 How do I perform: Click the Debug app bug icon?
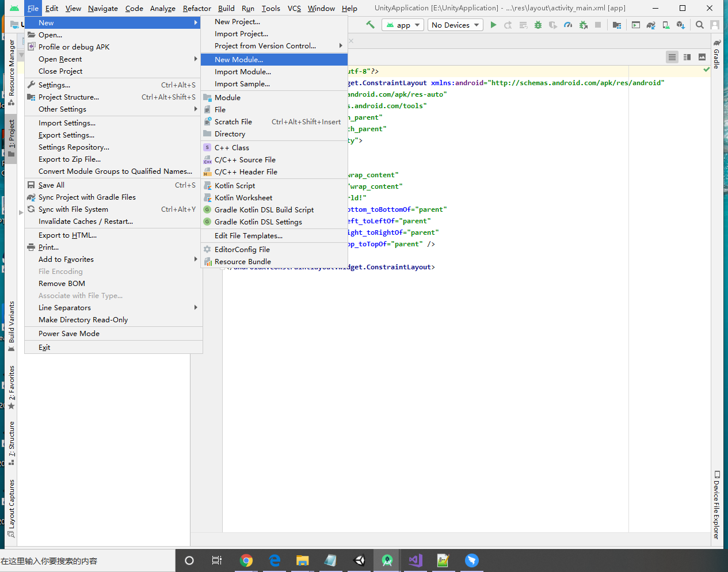pos(538,25)
